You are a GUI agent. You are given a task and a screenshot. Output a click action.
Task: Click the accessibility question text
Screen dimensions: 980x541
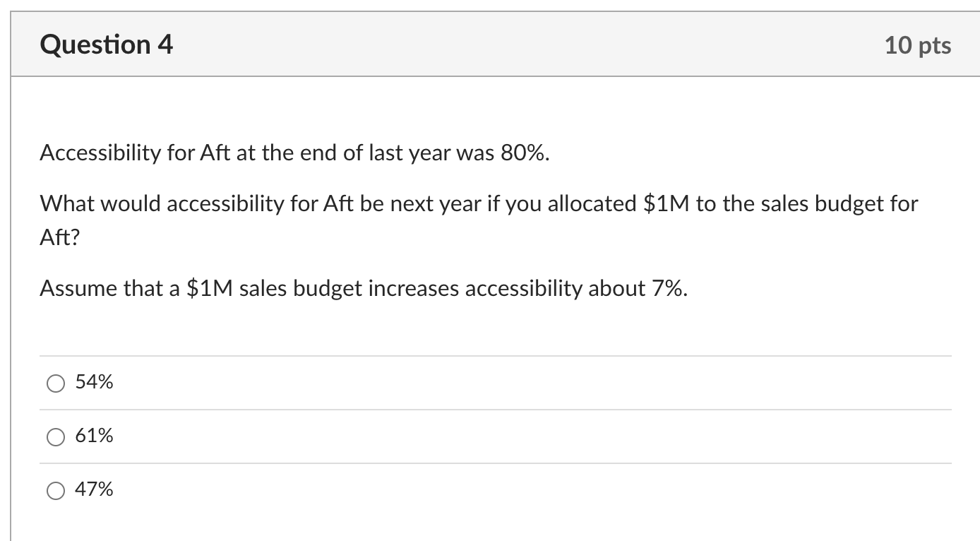[478, 203]
